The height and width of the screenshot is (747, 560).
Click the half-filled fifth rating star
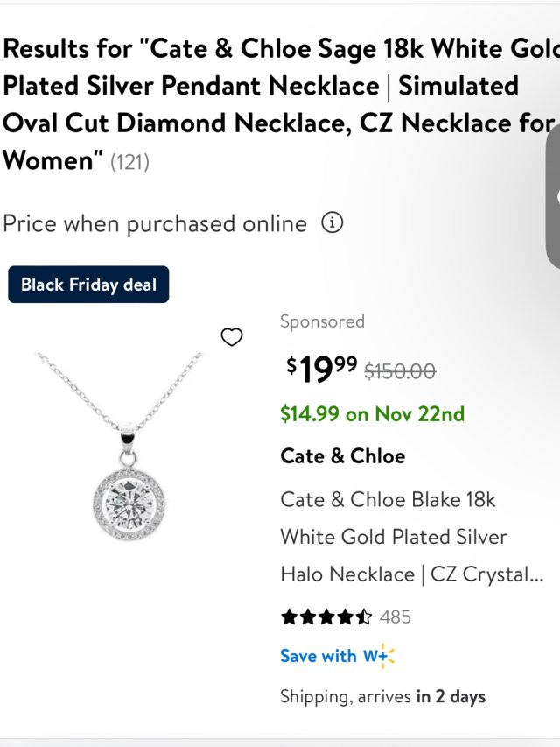tap(364, 617)
